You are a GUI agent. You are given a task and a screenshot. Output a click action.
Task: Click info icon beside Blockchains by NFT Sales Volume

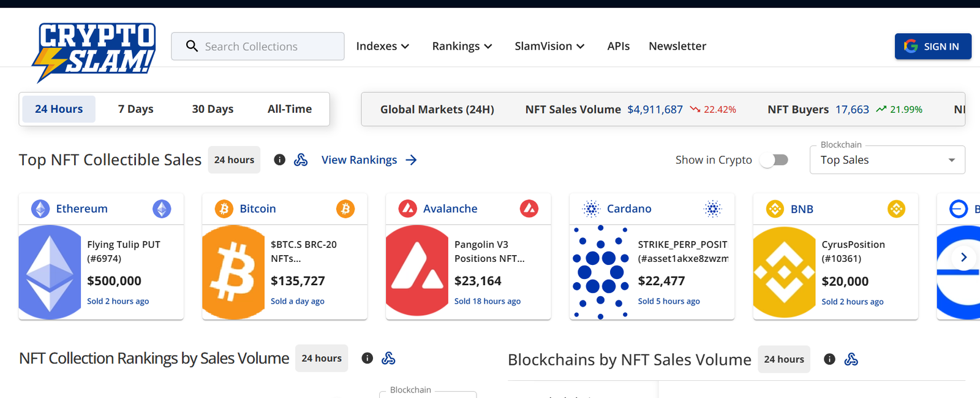click(x=829, y=359)
